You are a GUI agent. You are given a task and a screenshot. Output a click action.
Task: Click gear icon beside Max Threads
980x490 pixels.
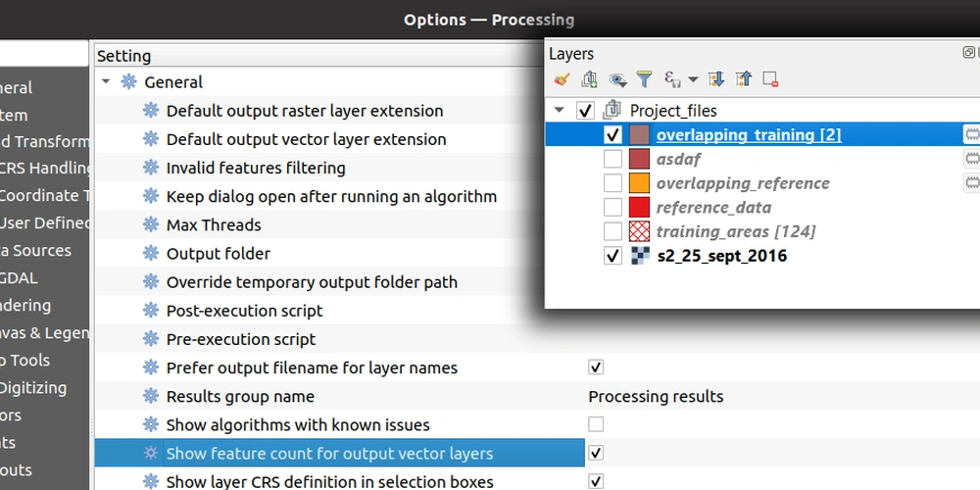click(x=151, y=225)
